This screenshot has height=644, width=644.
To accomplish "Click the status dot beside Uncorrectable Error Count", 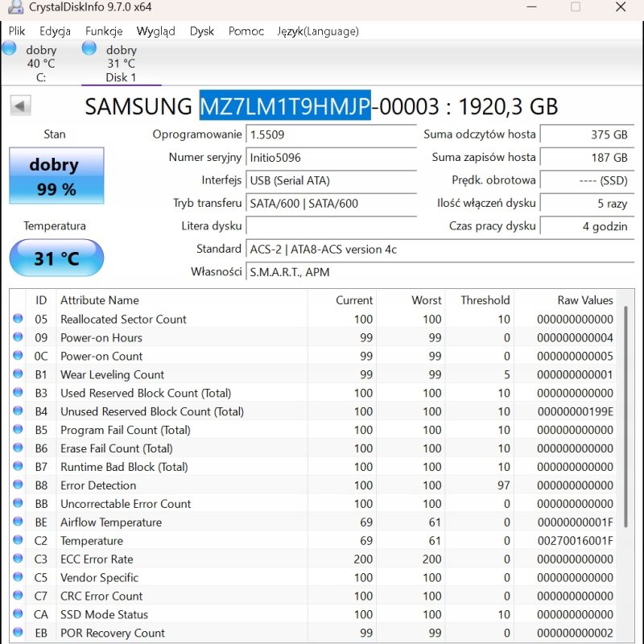I will [18, 504].
